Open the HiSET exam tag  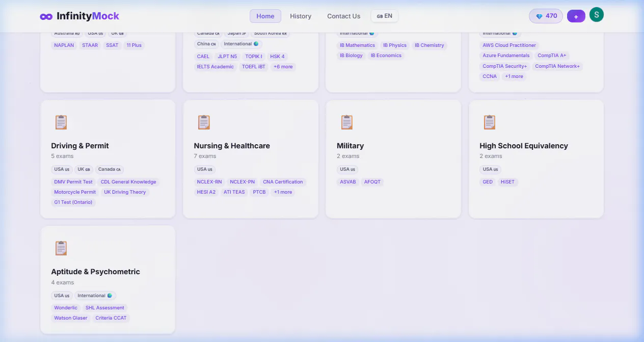(x=508, y=182)
